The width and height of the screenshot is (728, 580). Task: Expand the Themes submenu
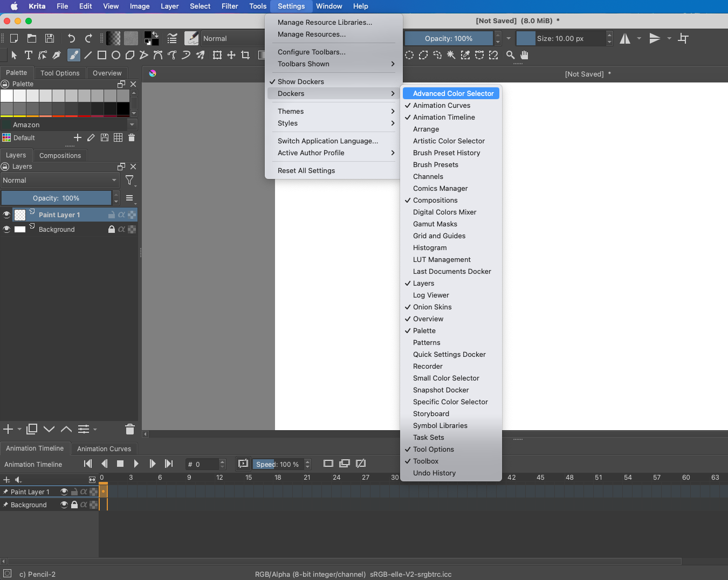[x=334, y=111]
